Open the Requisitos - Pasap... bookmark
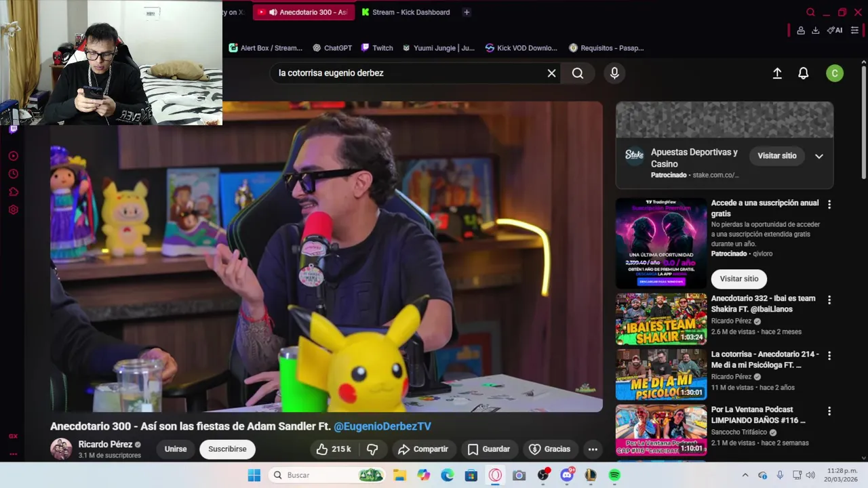The height and width of the screenshot is (488, 868). pyautogui.click(x=606, y=48)
